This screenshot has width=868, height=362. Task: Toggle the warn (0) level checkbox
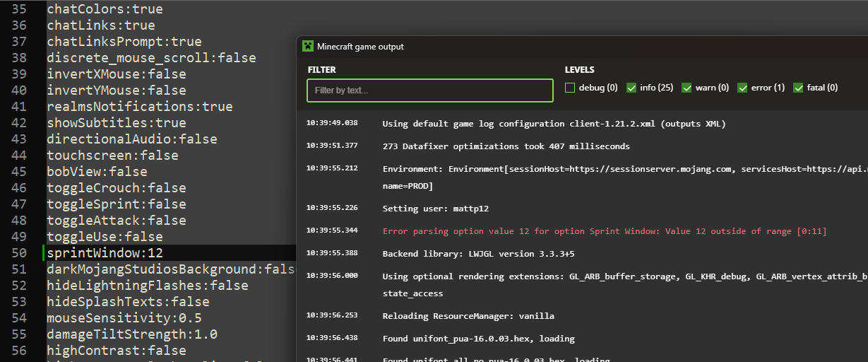(x=686, y=88)
